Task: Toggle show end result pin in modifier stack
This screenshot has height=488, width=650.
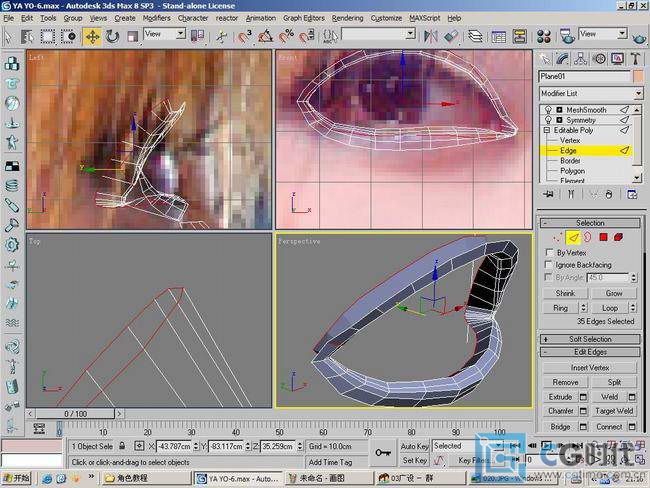Action: [x=571, y=194]
